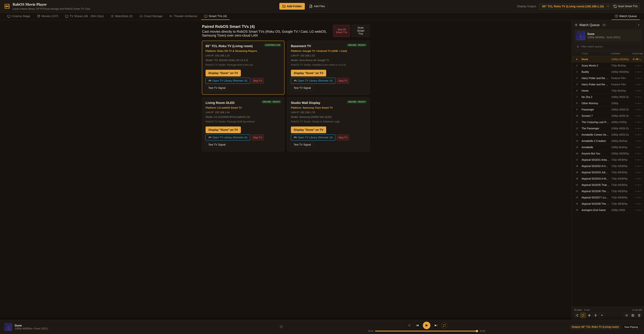
Task: Skip to the next title in the player bar
Action: point(436,325)
